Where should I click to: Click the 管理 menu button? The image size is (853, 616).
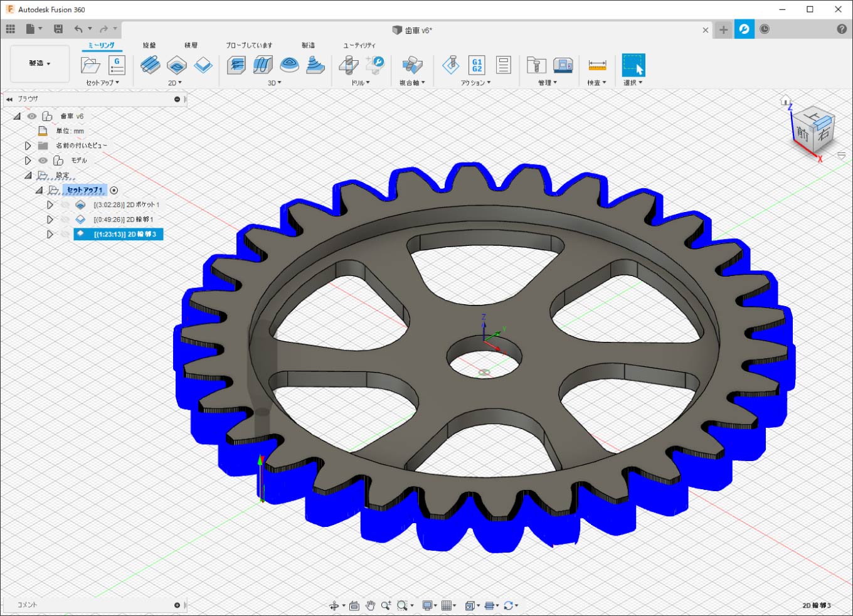547,83
